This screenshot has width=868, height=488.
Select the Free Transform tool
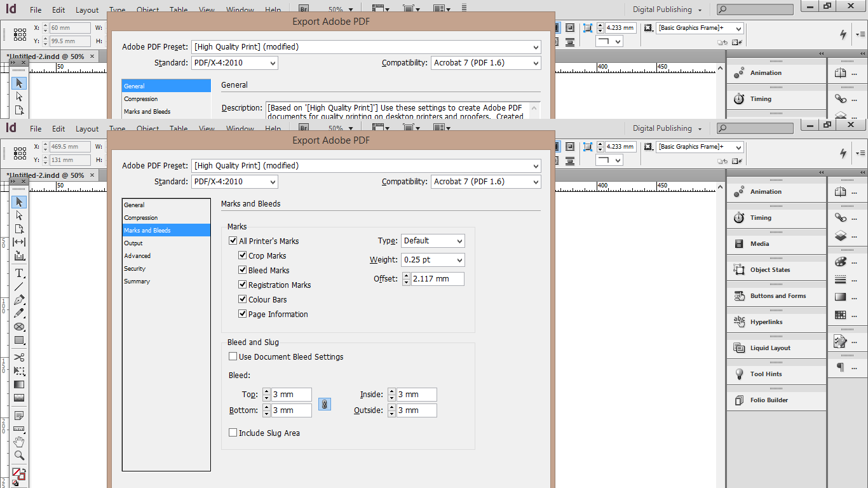click(19, 370)
